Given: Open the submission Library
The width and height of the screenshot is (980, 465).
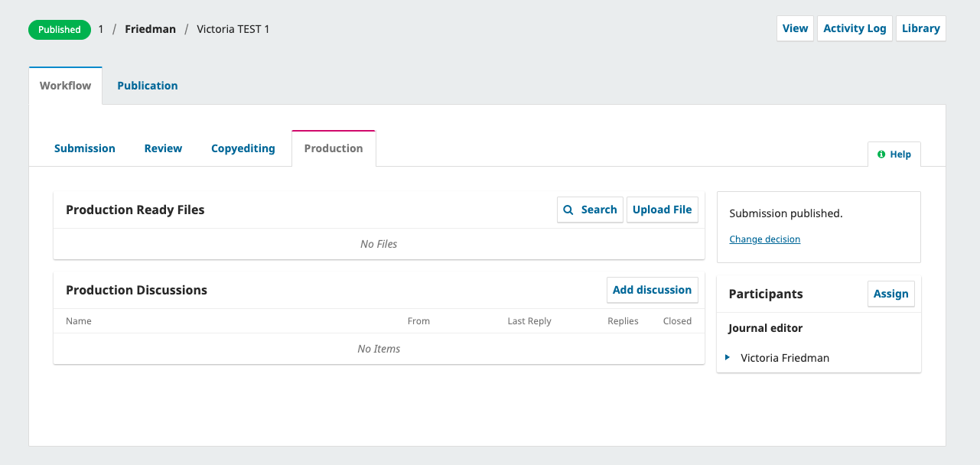Looking at the screenshot, I should click(x=920, y=28).
